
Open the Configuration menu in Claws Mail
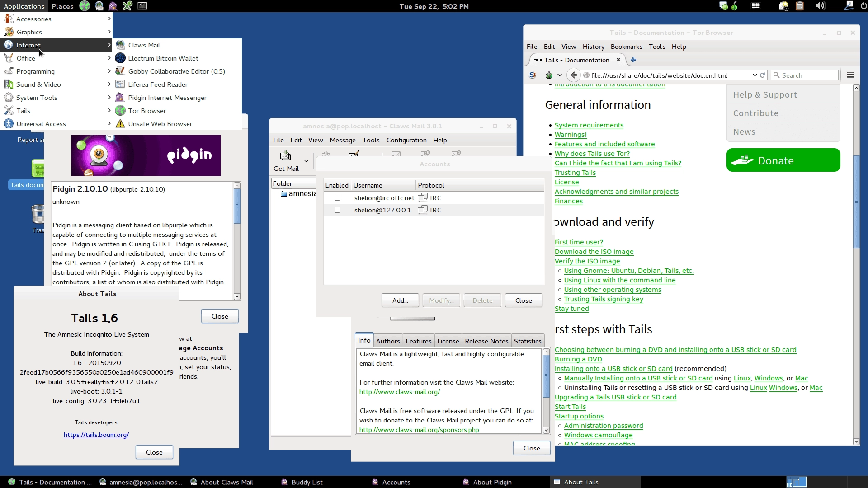coord(406,140)
